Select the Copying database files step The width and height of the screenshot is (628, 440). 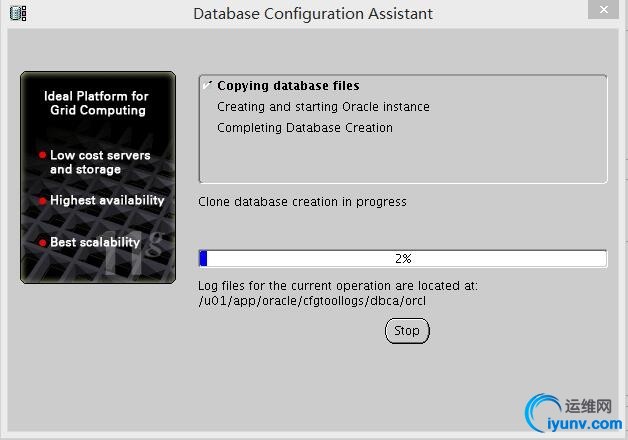pyautogui.click(x=288, y=86)
